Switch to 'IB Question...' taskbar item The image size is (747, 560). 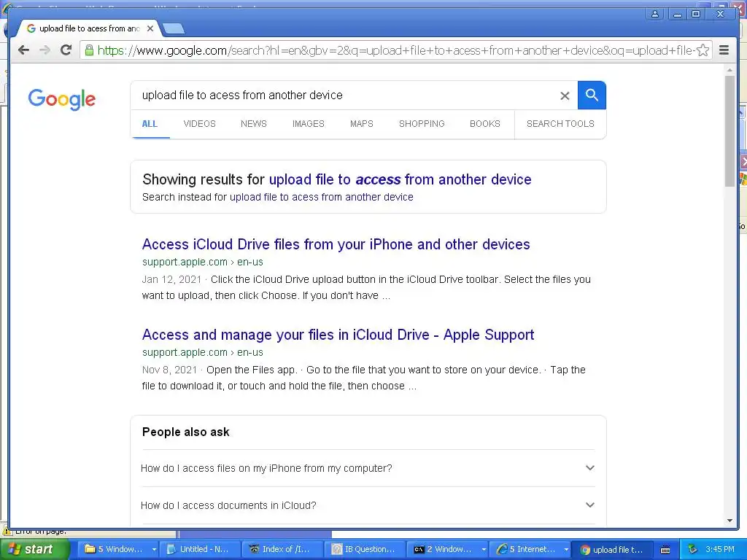pos(365,549)
